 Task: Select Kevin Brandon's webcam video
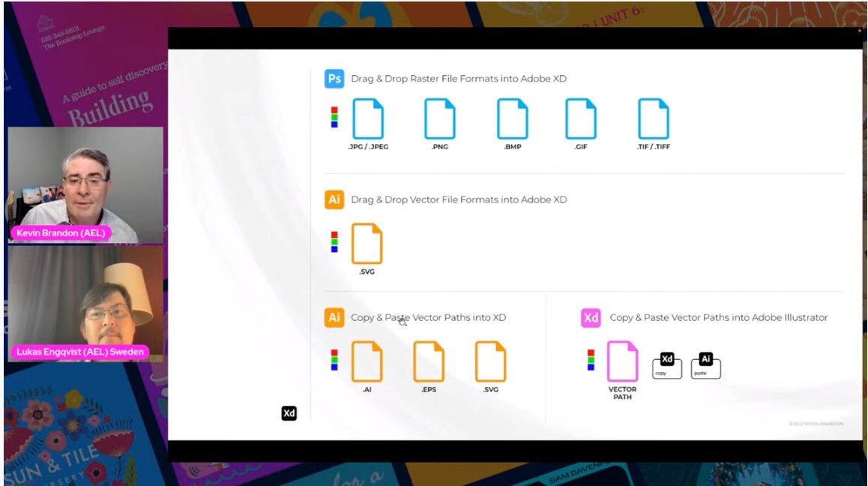pyautogui.click(x=85, y=184)
